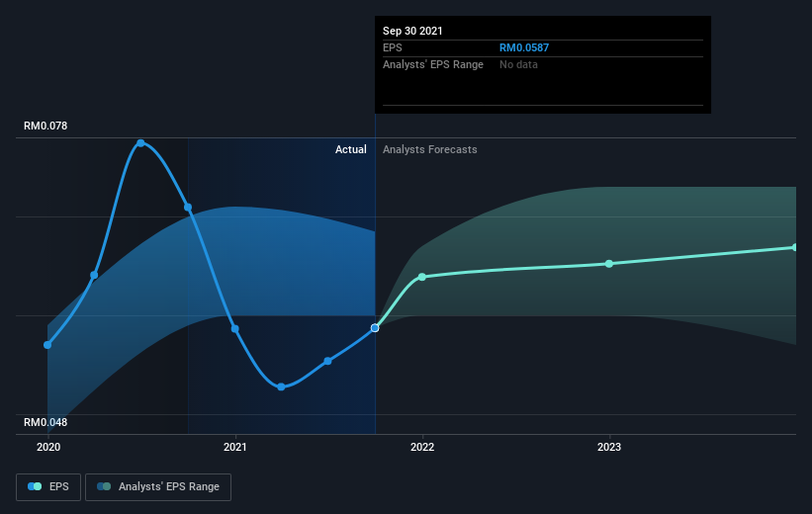Click the 2021 x-axis year label
Viewport: 812px width, 514px height.
[235, 447]
